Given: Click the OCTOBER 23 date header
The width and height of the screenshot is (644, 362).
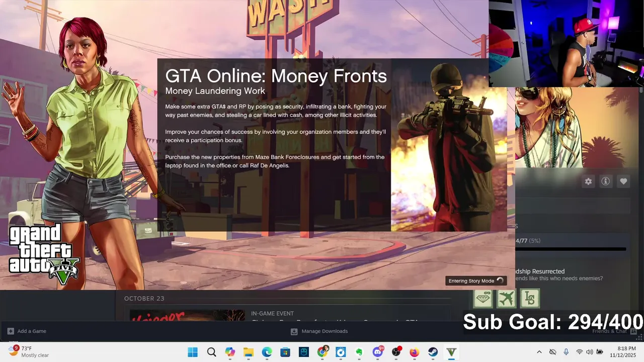Looking at the screenshot, I should (x=144, y=299).
